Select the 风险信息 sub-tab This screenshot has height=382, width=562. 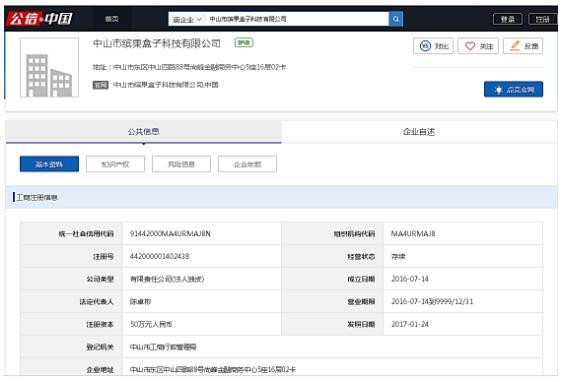pos(181,164)
